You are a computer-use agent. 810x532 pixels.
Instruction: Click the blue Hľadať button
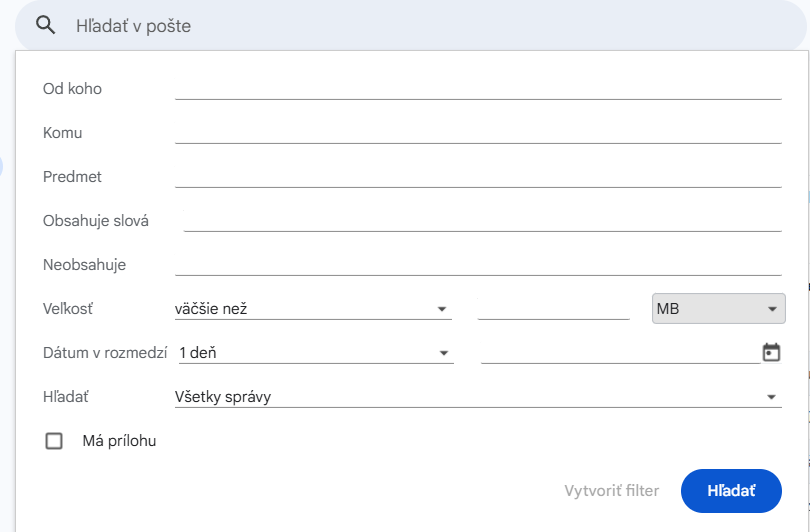tap(731, 491)
